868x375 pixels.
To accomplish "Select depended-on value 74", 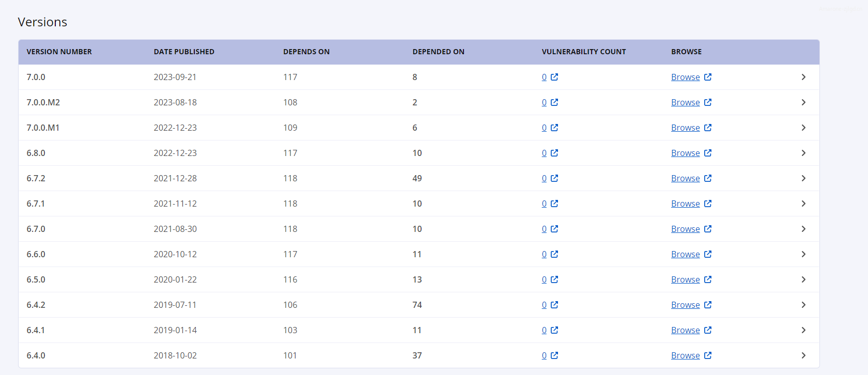I will click(417, 305).
